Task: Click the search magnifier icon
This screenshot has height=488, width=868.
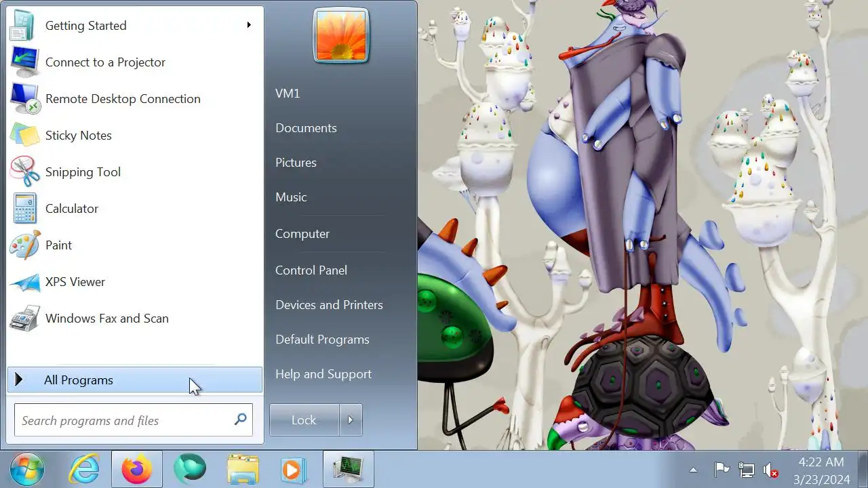Action: (x=240, y=420)
